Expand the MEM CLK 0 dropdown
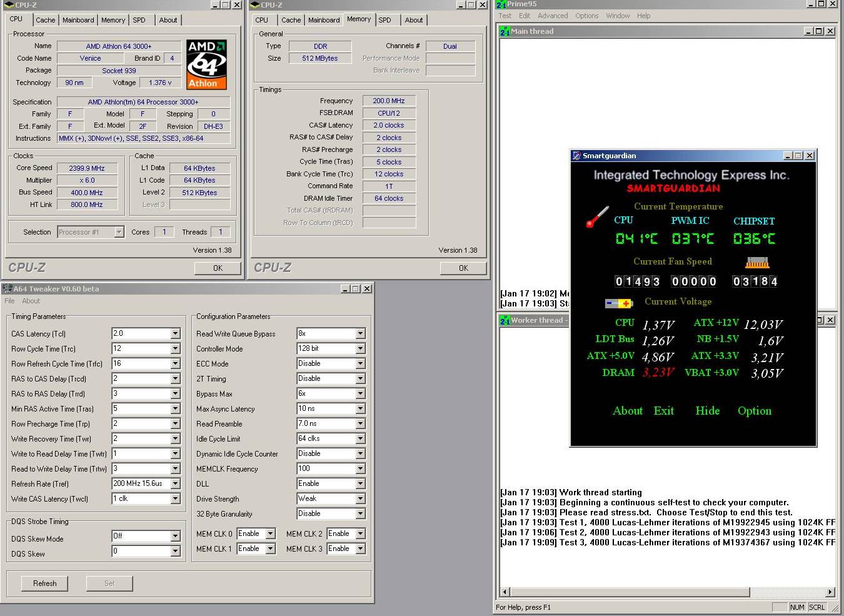Viewport: 844px width, 616px height. coord(270,533)
